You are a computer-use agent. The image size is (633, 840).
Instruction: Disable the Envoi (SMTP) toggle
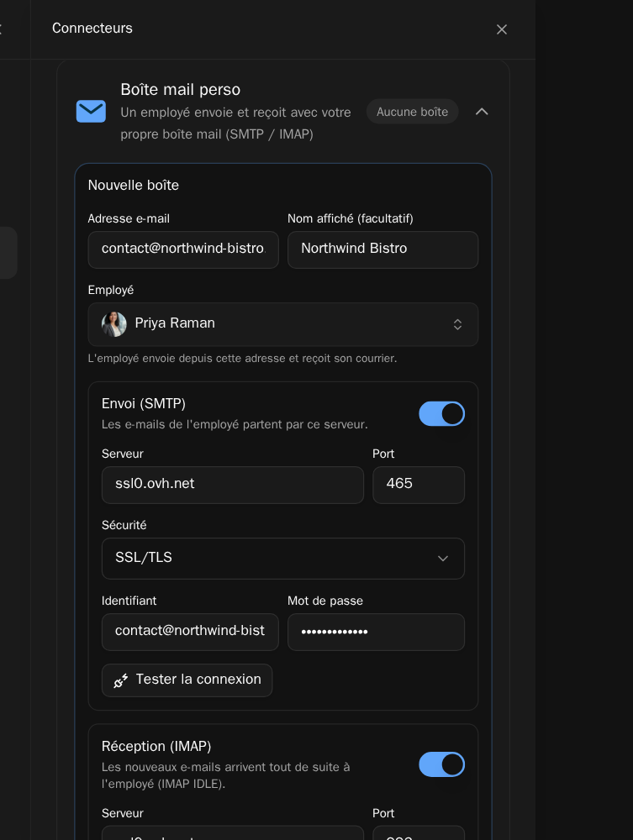[x=441, y=413]
